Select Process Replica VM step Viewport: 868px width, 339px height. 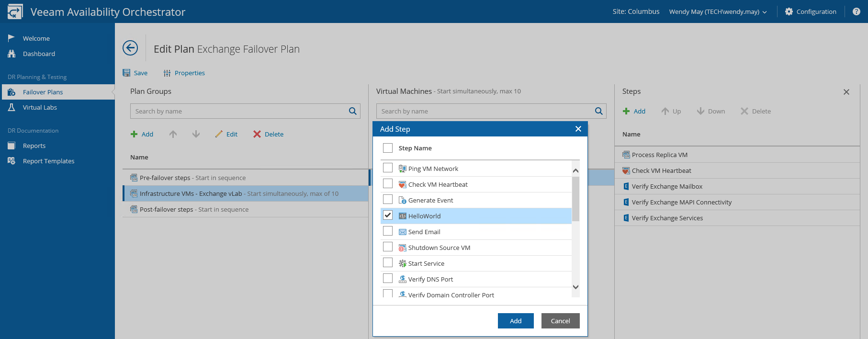click(x=737, y=155)
